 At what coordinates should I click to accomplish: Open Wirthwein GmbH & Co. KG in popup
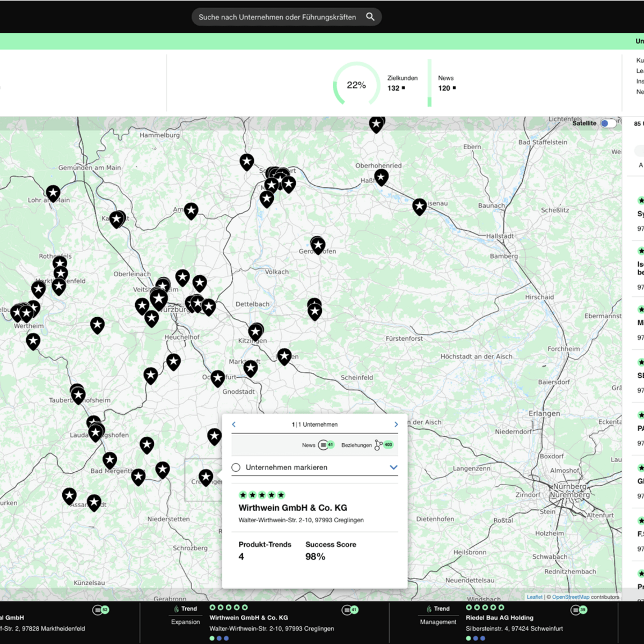[292, 508]
